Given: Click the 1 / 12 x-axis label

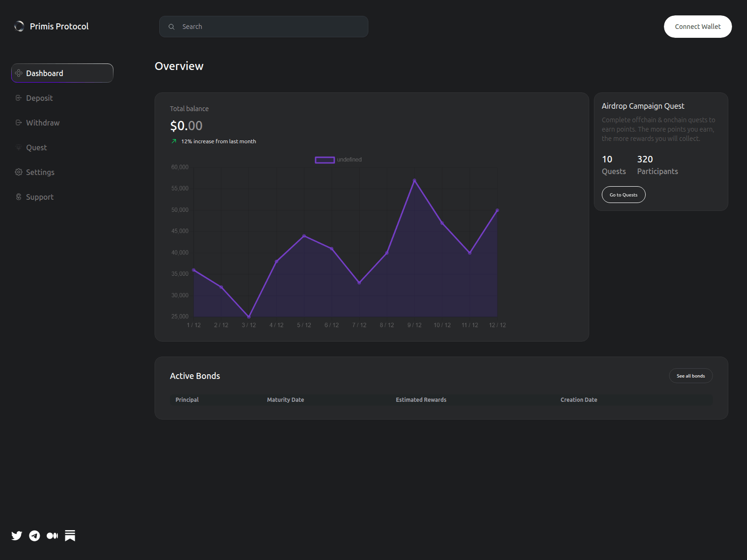Looking at the screenshot, I should click(x=194, y=325).
